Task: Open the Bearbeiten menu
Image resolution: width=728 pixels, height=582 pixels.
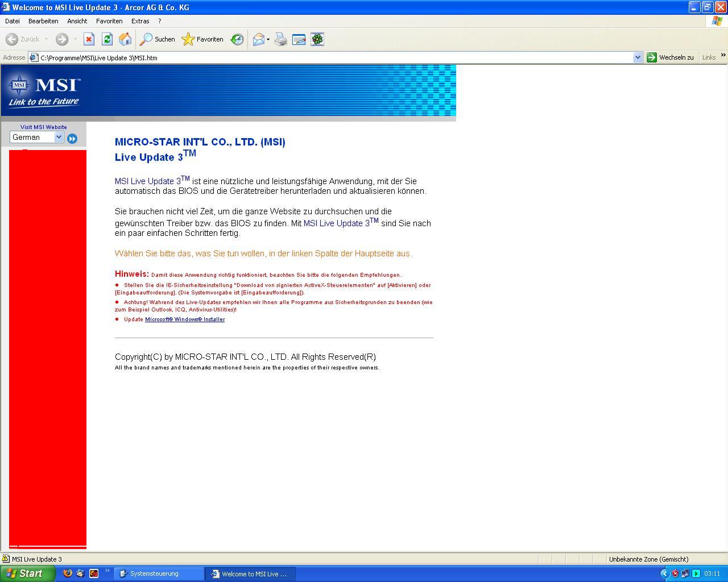Action: 43,21
